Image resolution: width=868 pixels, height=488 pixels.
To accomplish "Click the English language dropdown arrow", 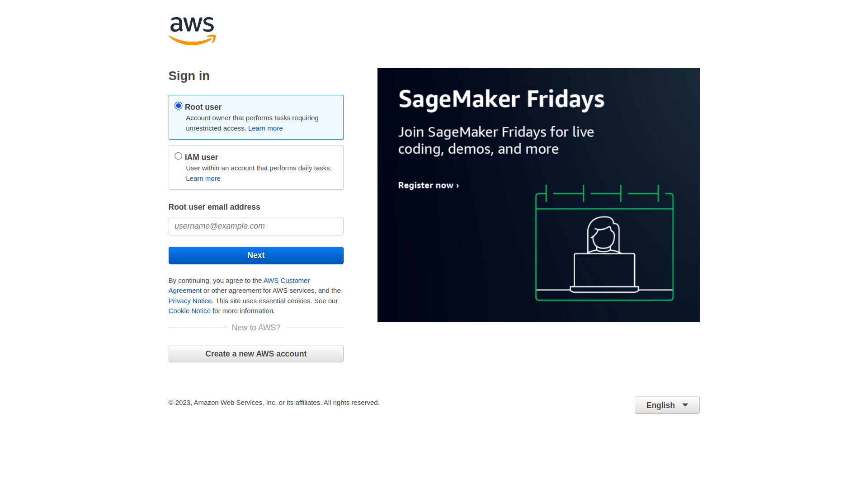I will tap(685, 405).
